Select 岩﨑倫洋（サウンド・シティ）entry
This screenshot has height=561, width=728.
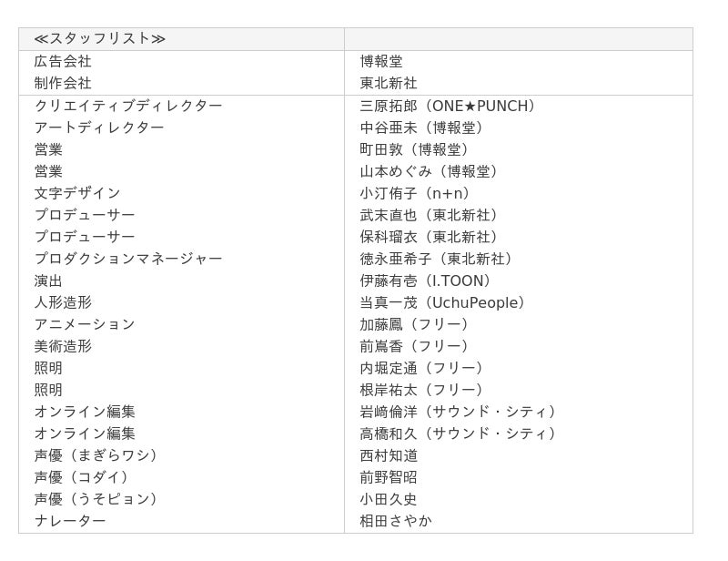point(459,412)
